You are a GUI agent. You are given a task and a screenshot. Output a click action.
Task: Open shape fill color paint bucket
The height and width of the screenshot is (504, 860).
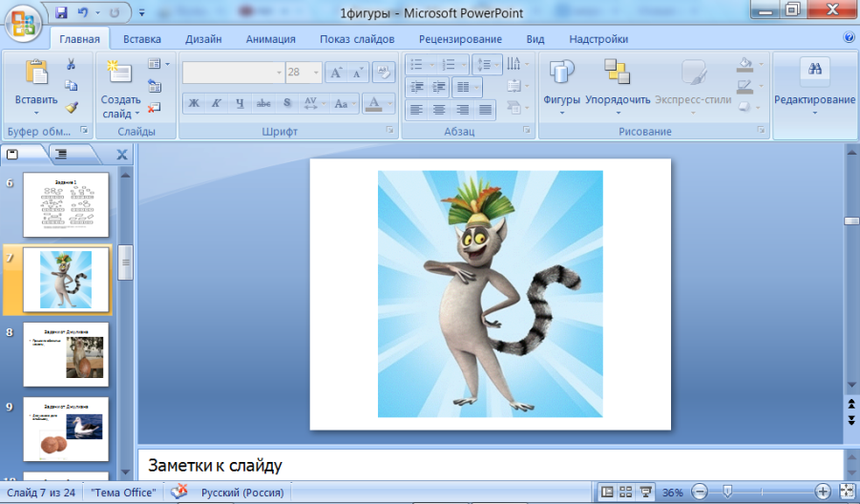click(745, 65)
